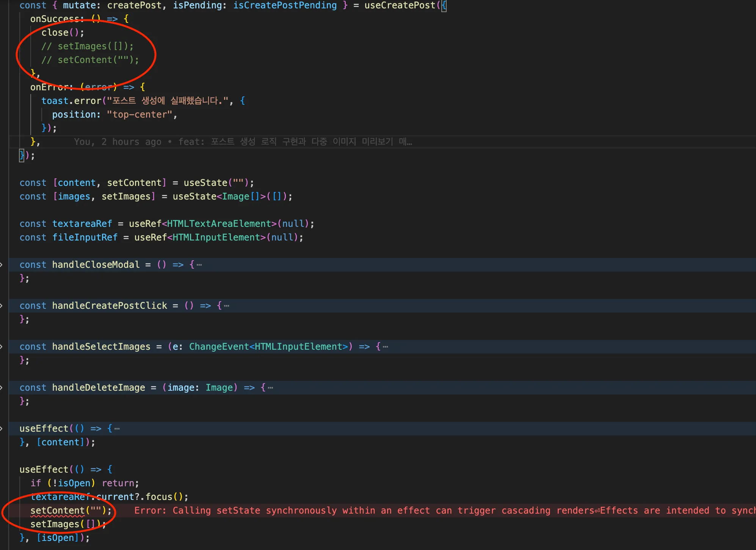Click the isCreatePostPending identifier on line one
This screenshot has height=550, width=756.
click(x=285, y=5)
